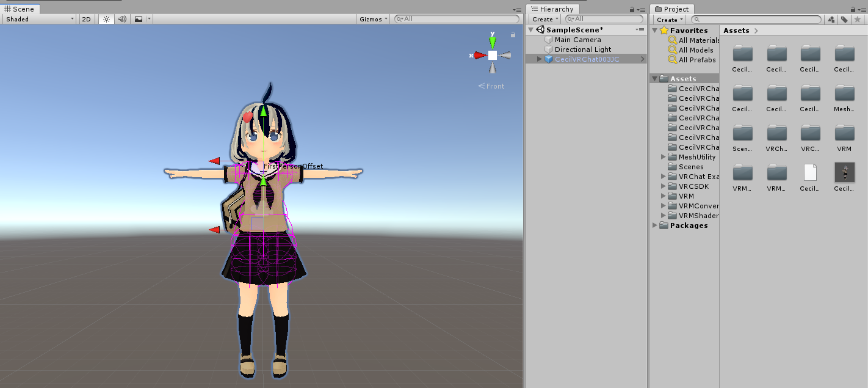Open the VRM folder icon in grid
Screen dimensions: 868x388
[844, 133]
